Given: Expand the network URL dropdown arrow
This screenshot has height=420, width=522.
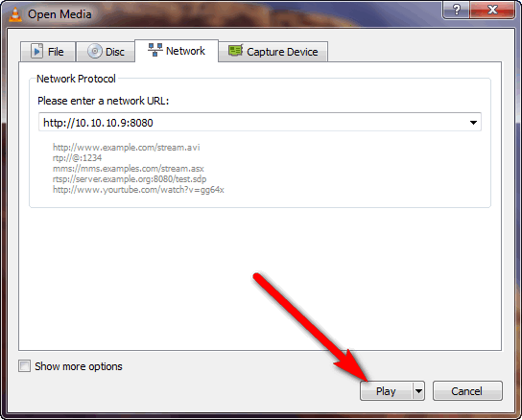Looking at the screenshot, I should pos(473,123).
